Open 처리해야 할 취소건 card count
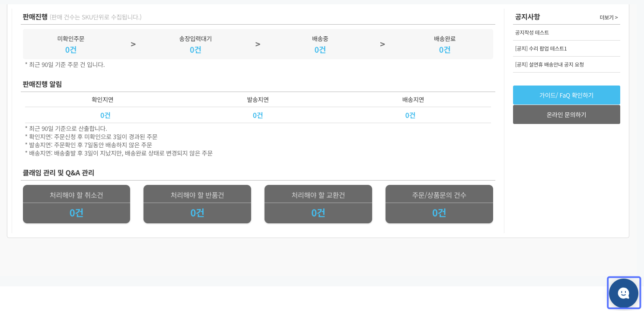The image size is (644, 311). [x=77, y=213]
